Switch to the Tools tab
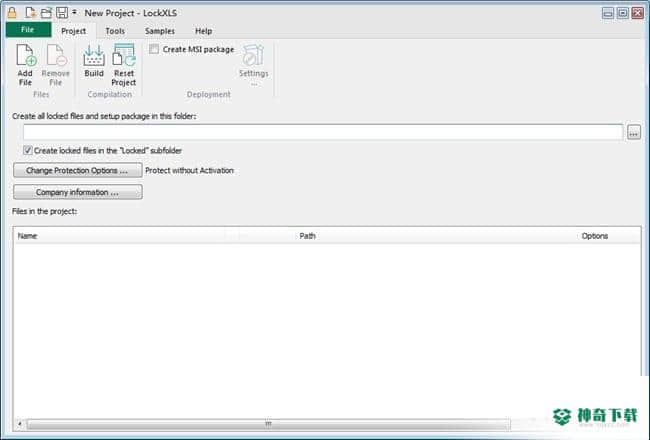The width and height of the screenshot is (650, 440). 115,31
